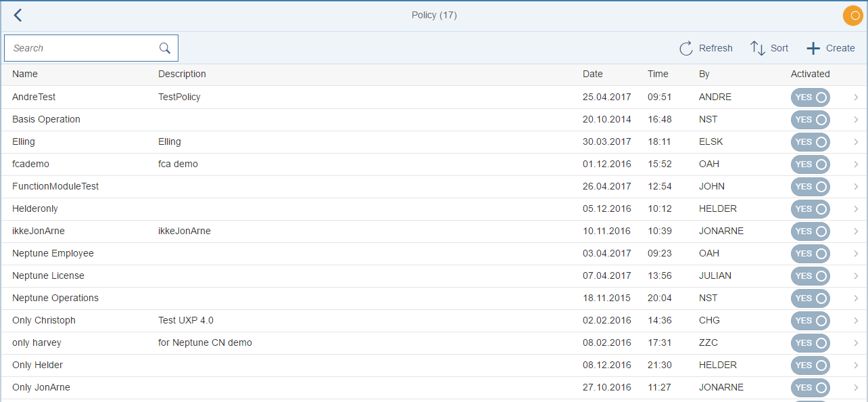Toggle Activated switch for Neptune Employee
The image size is (868, 402).
tap(810, 254)
